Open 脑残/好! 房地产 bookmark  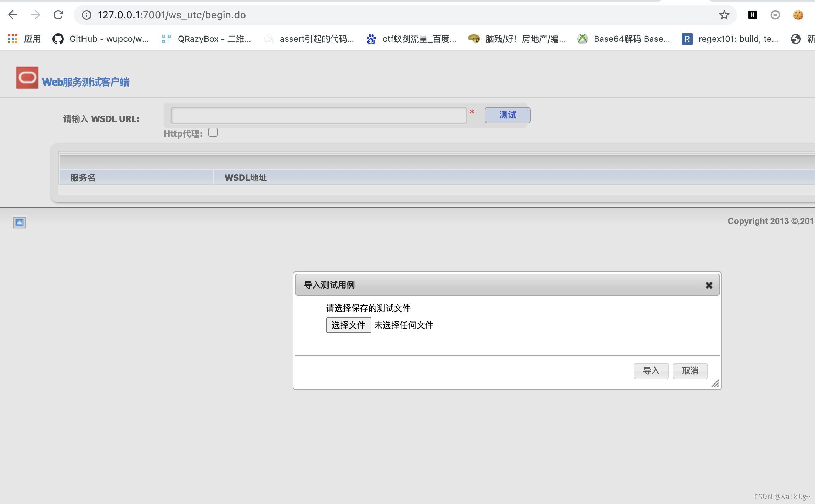pyautogui.click(x=517, y=39)
